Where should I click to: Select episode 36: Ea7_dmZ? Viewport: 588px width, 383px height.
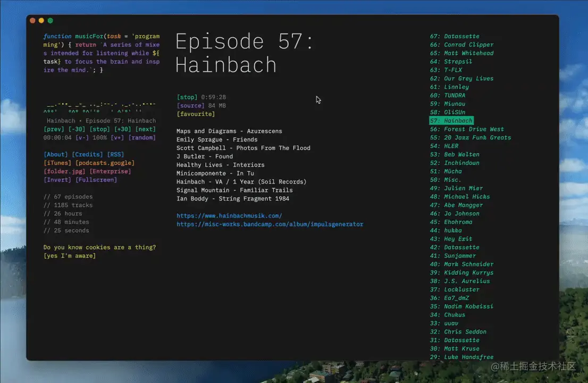449,298
